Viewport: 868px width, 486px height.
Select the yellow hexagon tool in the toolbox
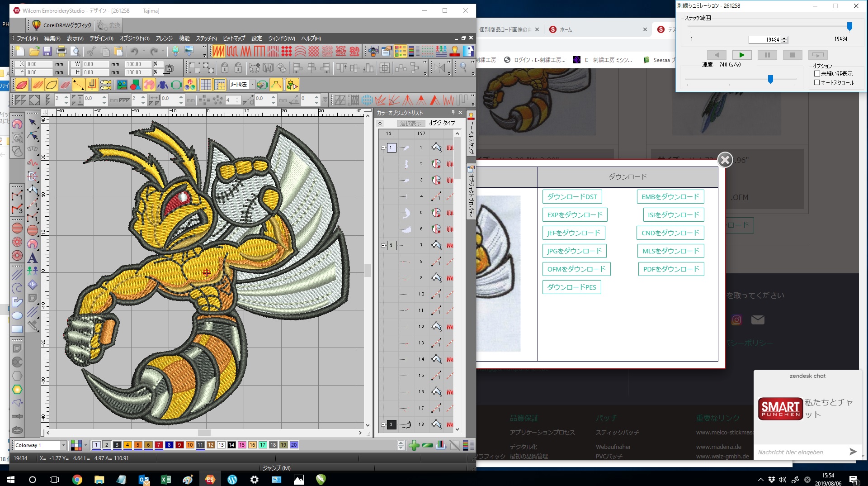pos(17,389)
